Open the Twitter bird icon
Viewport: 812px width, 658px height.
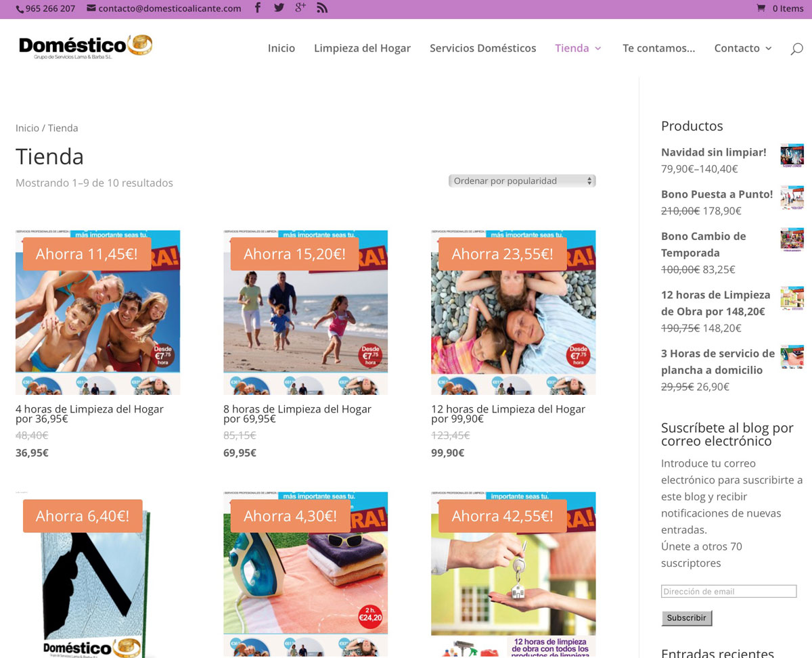point(279,8)
